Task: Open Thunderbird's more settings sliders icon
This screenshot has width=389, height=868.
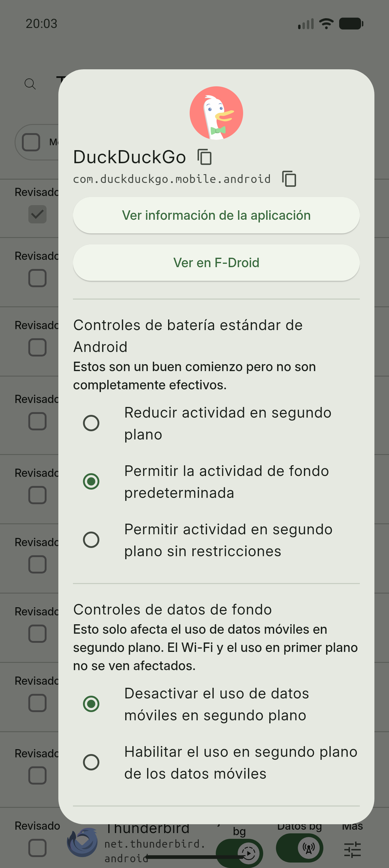Action: point(353,849)
